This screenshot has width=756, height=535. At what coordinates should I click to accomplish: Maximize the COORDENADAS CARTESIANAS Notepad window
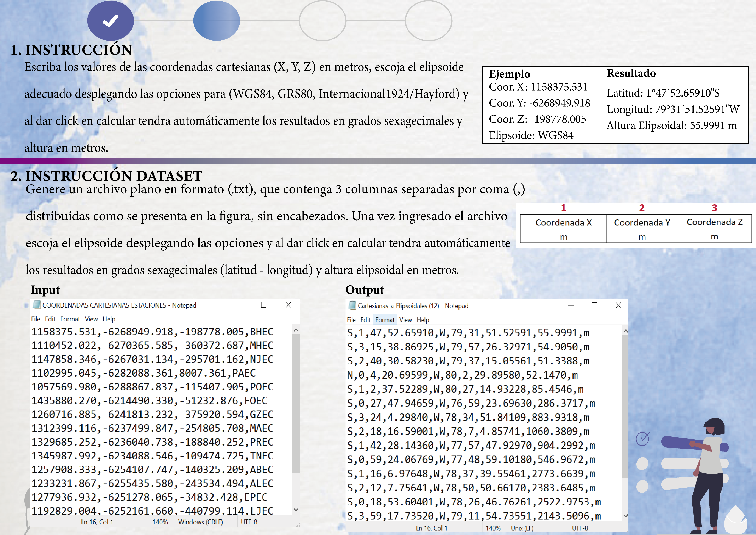click(263, 305)
